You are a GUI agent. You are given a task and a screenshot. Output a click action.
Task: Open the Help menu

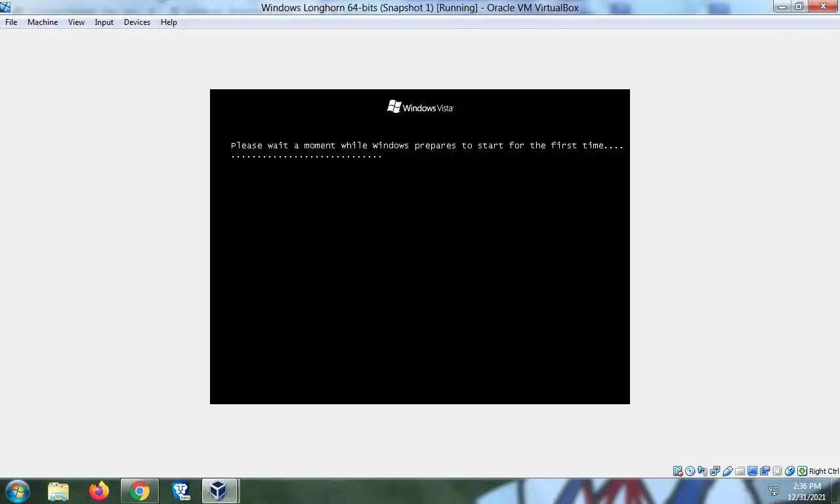pyautogui.click(x=169, y=22)
